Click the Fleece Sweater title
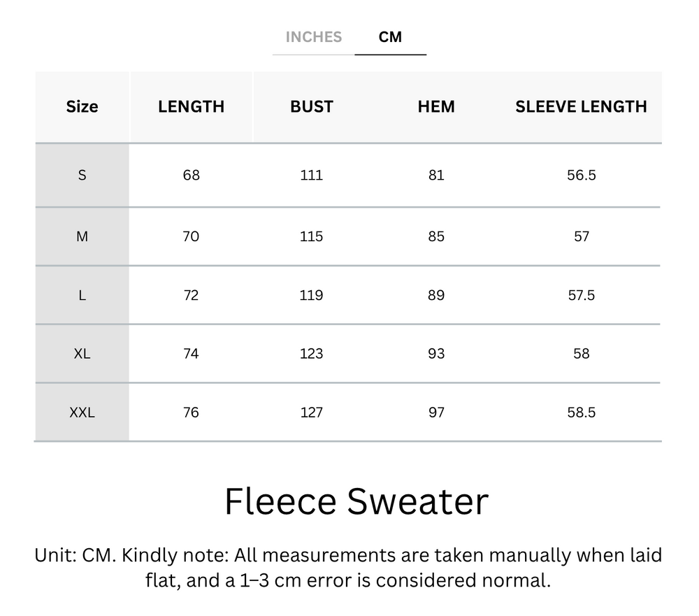699x616 pixels. (356, 501)
